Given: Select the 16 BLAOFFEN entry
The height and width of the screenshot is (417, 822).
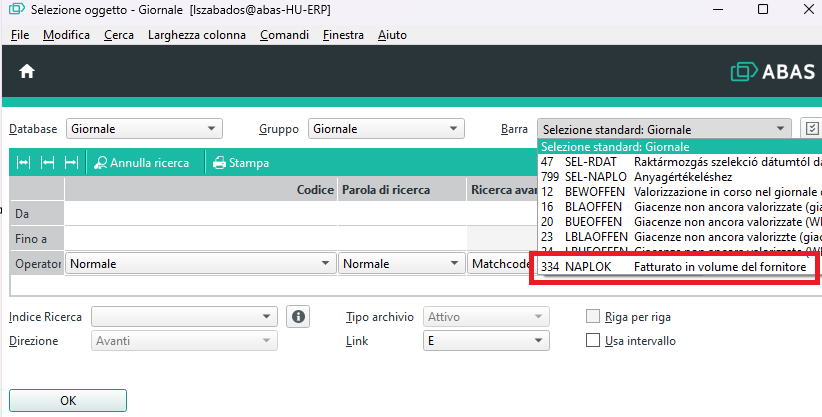Looking at the screenshot, I should coord(680,207).
